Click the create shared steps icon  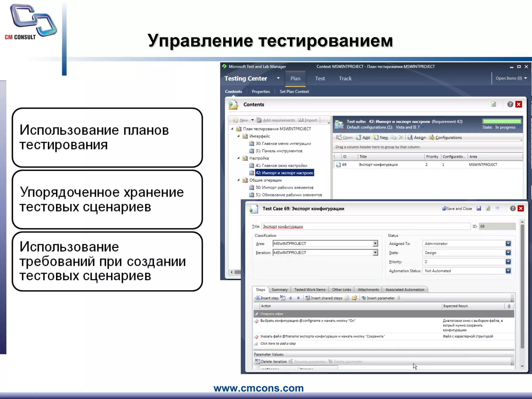(x=347, y=298)
